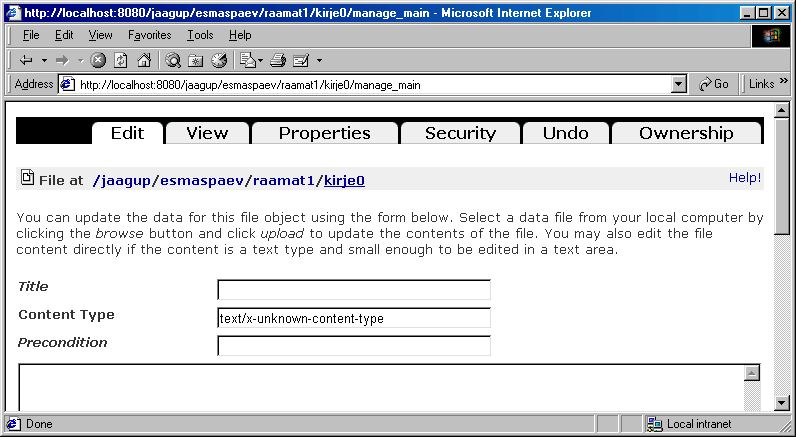The image size is (796, 437).
Task: Click the Refresh page icon
Action: click(121, 61)
